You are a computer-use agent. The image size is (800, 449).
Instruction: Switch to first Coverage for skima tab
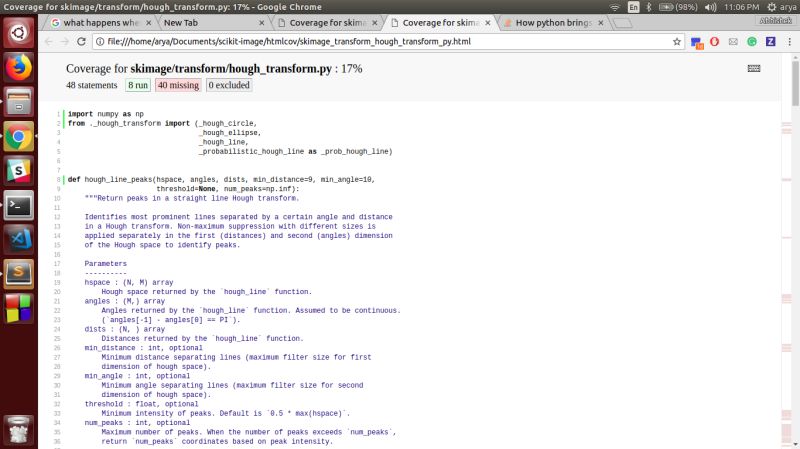point(328,23)
